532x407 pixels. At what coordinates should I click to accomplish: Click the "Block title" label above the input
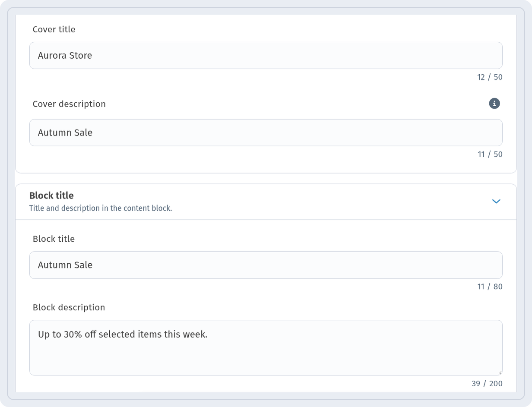54,239
